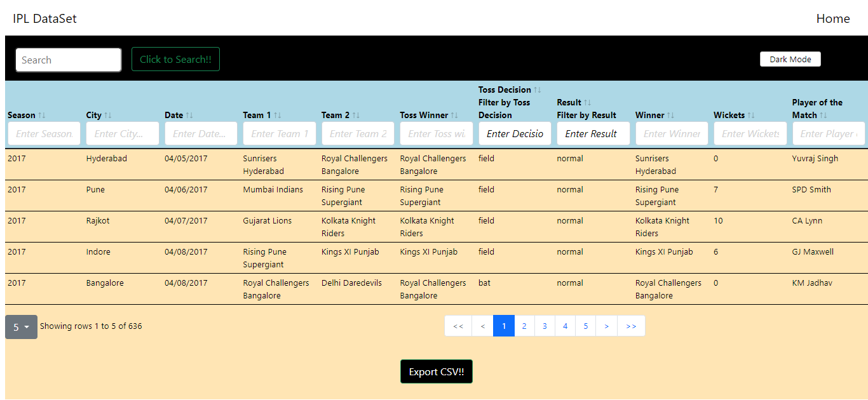Sort by City column arrows

tap(108, 116)
